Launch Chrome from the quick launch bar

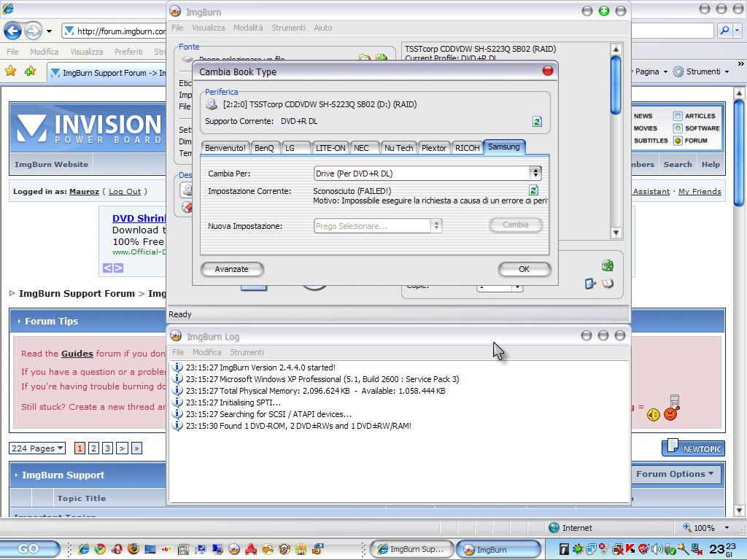click(x=100, y=548)
